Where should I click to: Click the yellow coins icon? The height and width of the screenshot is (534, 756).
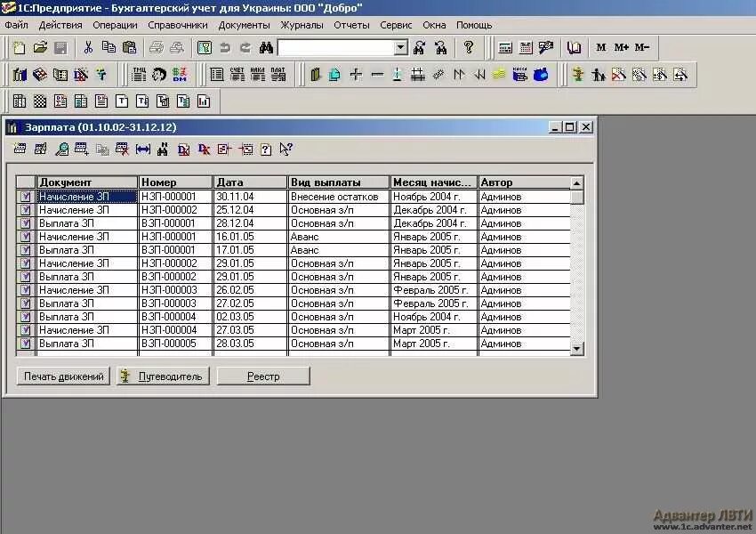tap(500, 74)
